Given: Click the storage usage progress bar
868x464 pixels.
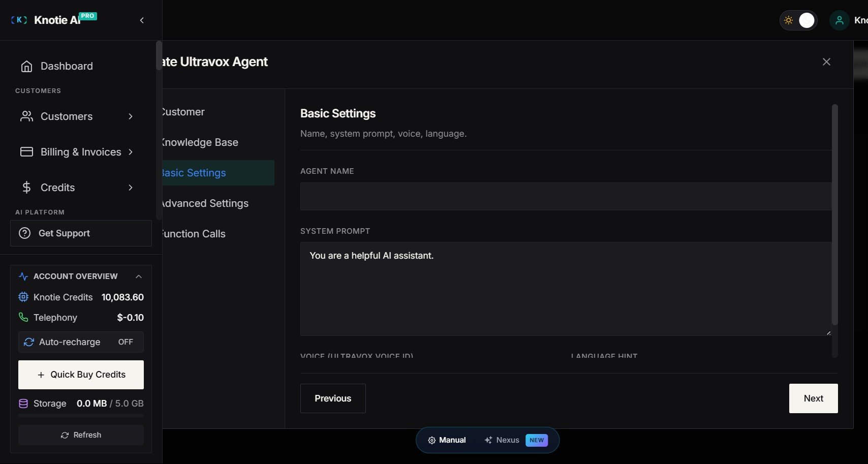Looking at the screenshot, I should (81, 416).
